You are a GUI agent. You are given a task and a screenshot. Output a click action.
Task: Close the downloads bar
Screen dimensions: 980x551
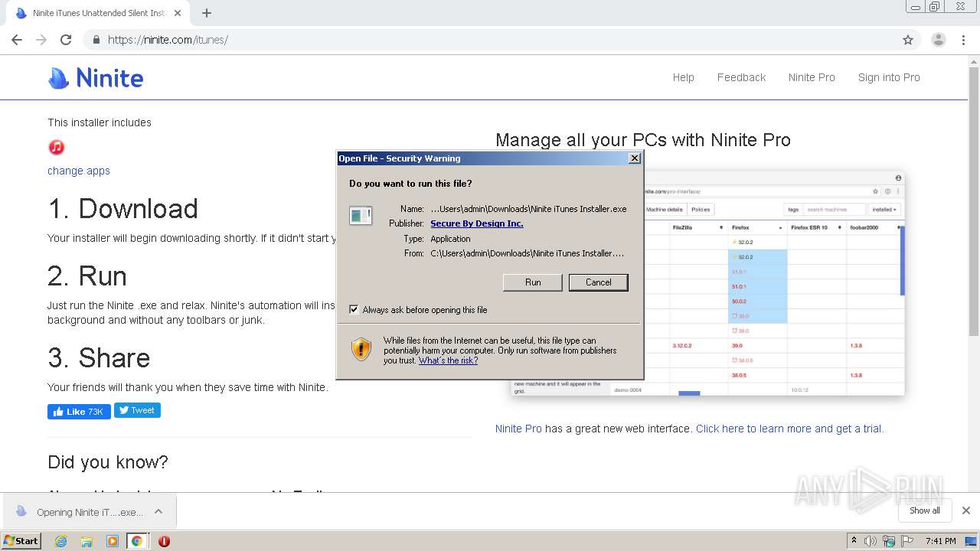(x=966, y=510)
